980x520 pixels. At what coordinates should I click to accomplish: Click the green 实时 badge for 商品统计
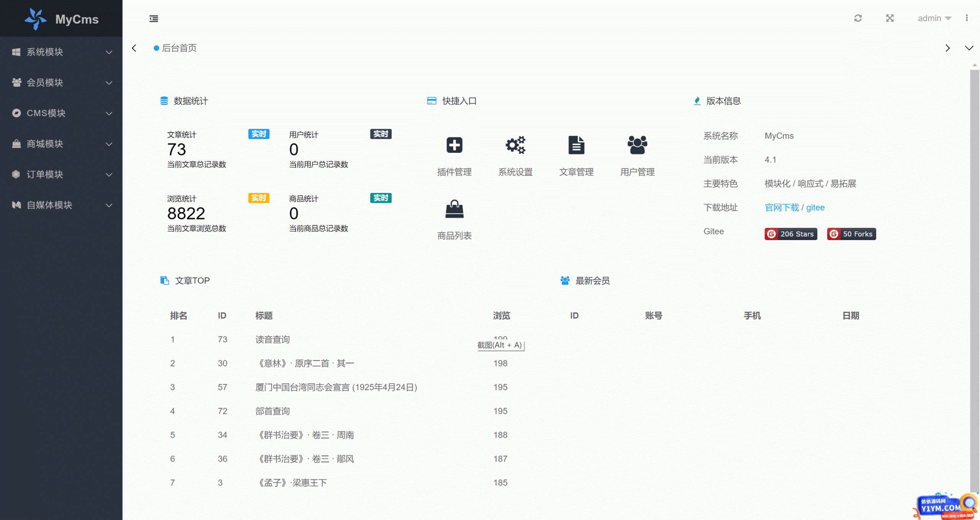pos(381,198)
